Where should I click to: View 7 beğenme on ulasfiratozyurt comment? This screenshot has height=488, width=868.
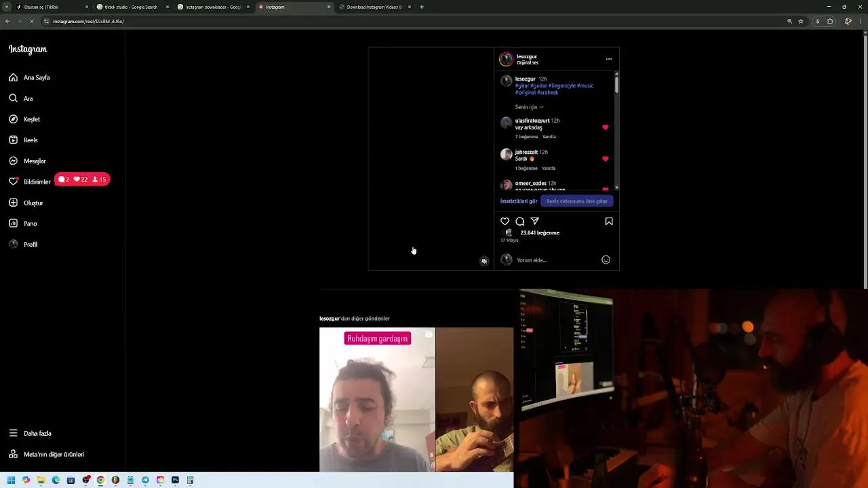tap(526, 137)
